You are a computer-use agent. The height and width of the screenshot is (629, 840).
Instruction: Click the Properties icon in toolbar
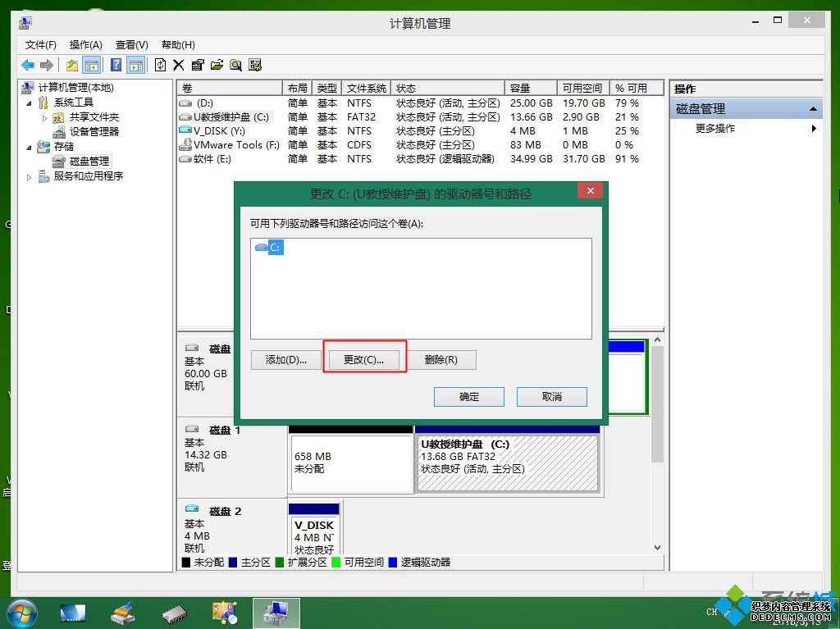[198, 66]
